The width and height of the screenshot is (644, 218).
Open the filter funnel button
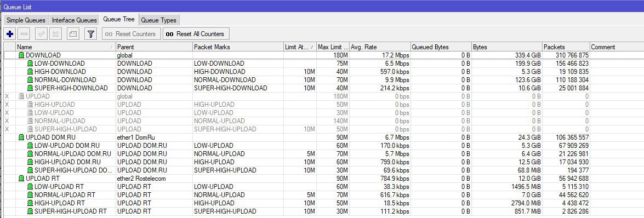tap(91, 33)
